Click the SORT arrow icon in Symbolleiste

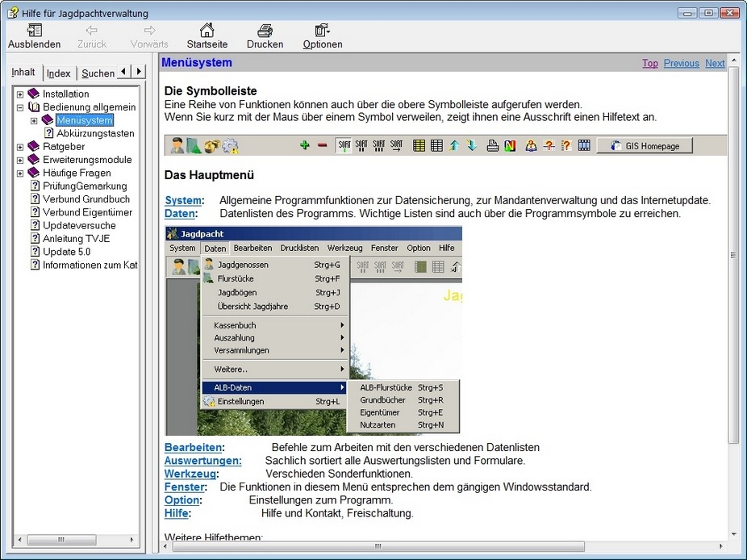(396, 145)
